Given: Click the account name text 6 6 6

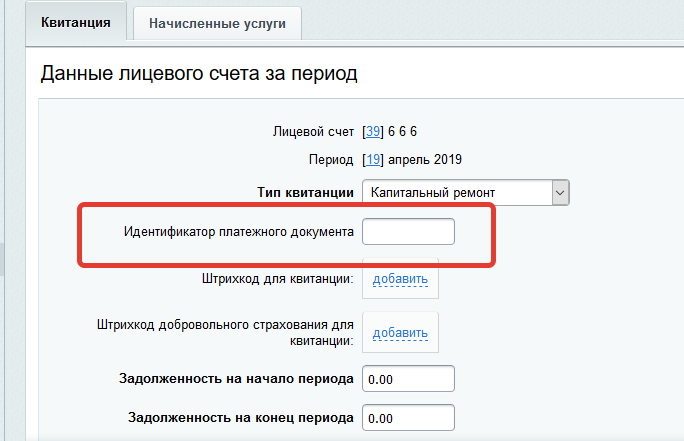Looking at the screenshot, I should (402, 131).
